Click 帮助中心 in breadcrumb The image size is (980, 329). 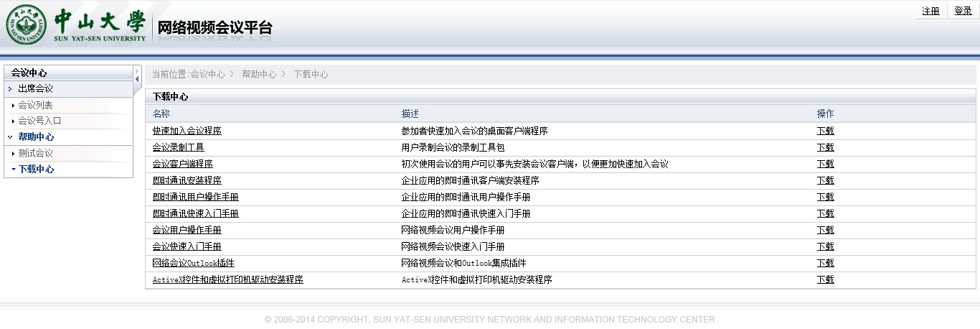tap(259, 75)
